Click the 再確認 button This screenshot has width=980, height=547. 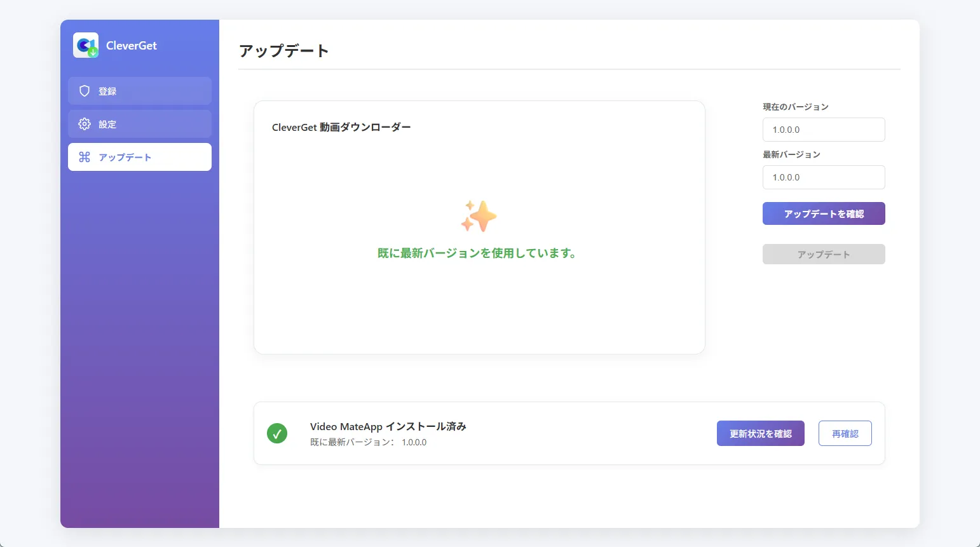coord(845,433)
